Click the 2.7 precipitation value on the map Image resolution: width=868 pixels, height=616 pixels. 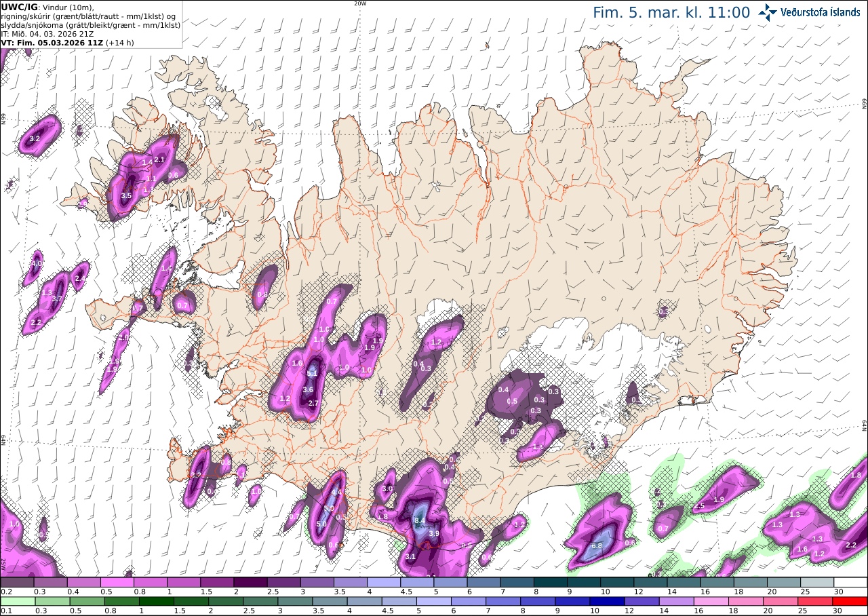[313, 403]
